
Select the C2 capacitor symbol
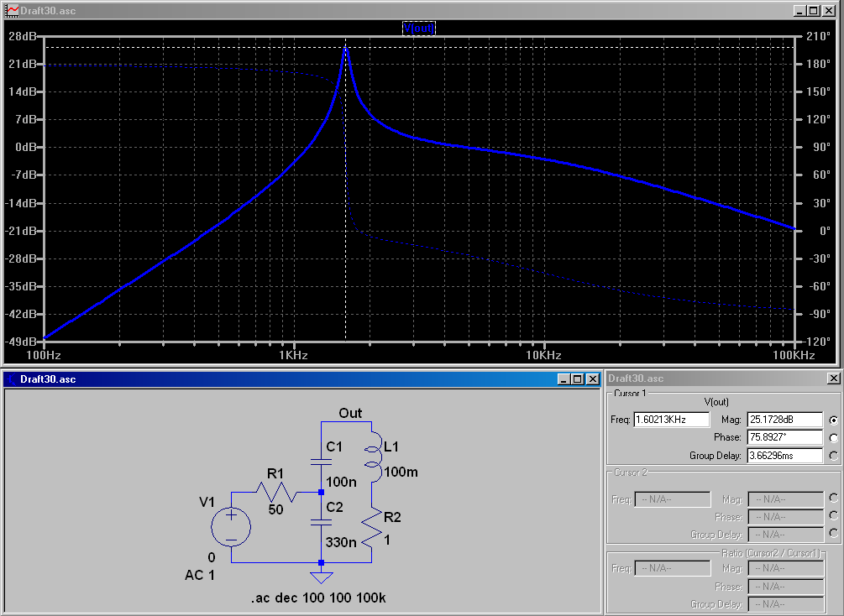(322, 522)
